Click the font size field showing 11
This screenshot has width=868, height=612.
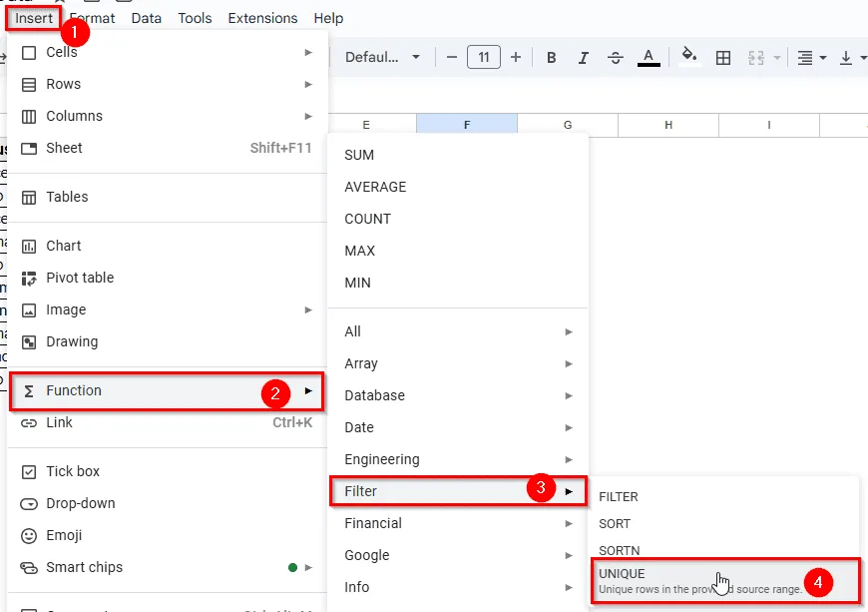click(483, 57)
